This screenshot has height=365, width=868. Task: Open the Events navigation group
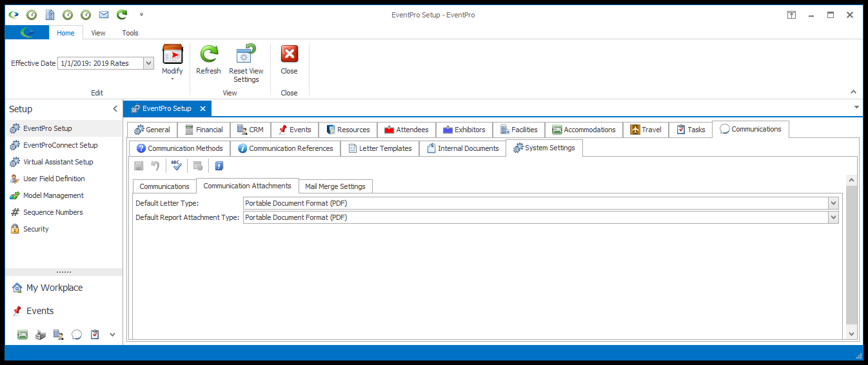coord(63,311)
